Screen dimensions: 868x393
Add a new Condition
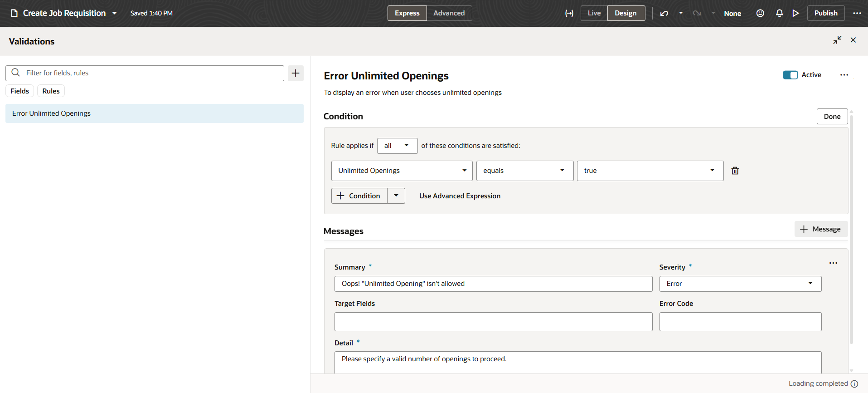359,196
